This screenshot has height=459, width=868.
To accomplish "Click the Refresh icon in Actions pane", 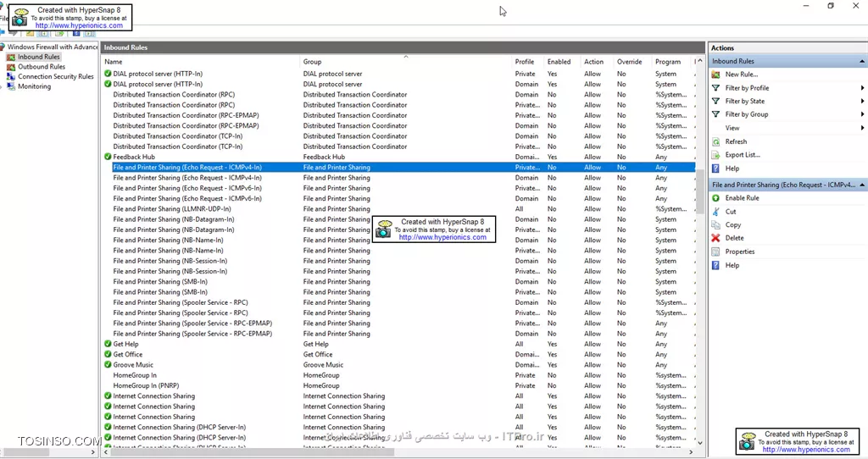I will coord(715,141).
